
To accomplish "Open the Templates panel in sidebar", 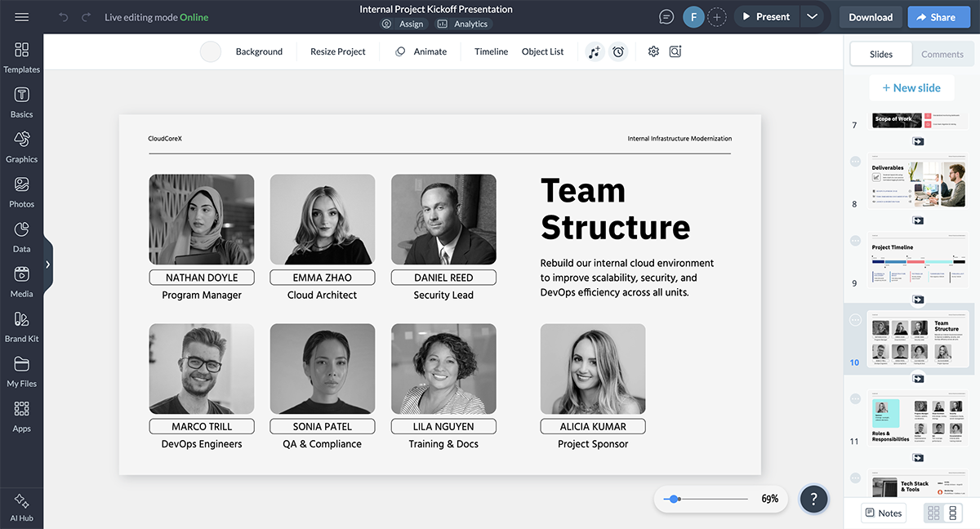I will pyautogui.click(x=21, y=57).
